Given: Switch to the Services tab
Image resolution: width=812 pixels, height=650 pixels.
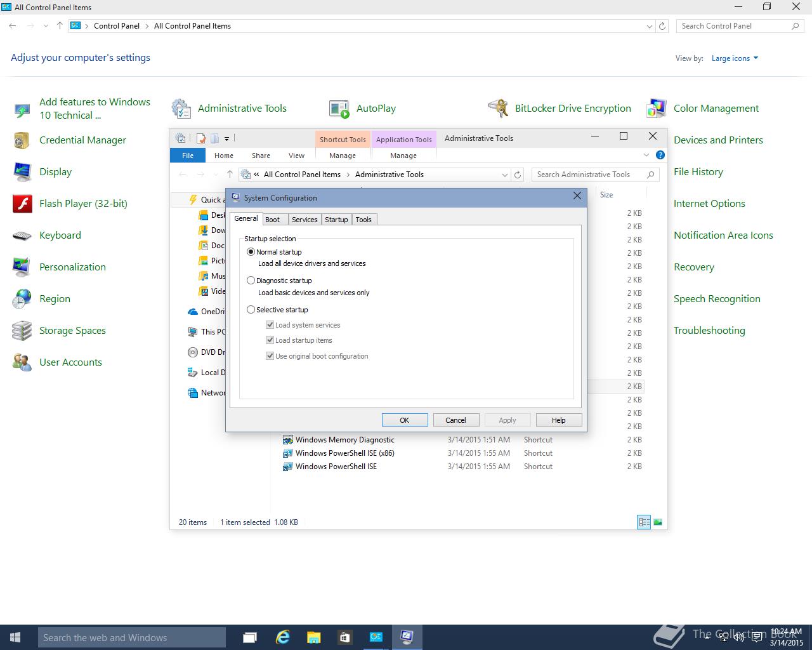Looking at the screenshot, I should (304, 220).
